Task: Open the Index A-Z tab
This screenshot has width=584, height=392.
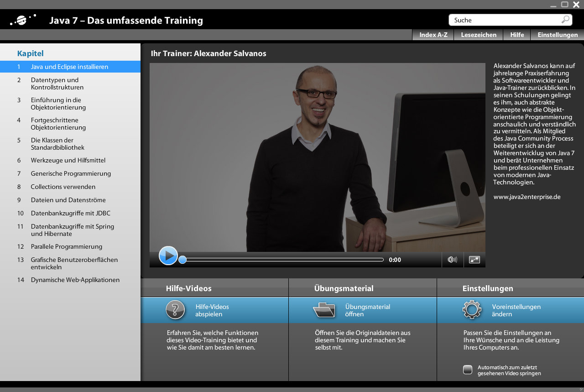Action: point(433,35)
